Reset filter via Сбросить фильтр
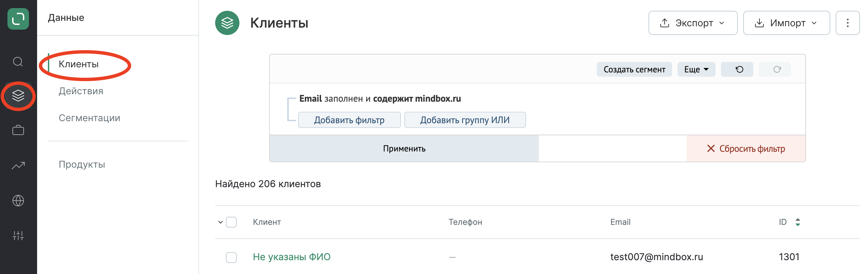The width and height of the screenshot is (868, 274). point(746,148)
